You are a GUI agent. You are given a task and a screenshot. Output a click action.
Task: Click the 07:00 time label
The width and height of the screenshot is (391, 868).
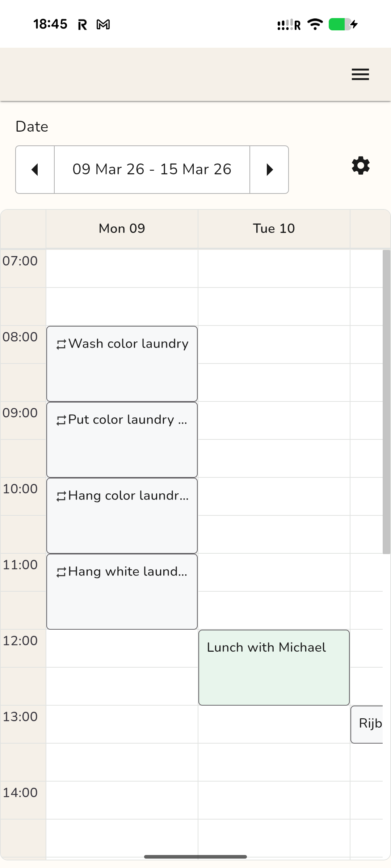click(20, 261)
